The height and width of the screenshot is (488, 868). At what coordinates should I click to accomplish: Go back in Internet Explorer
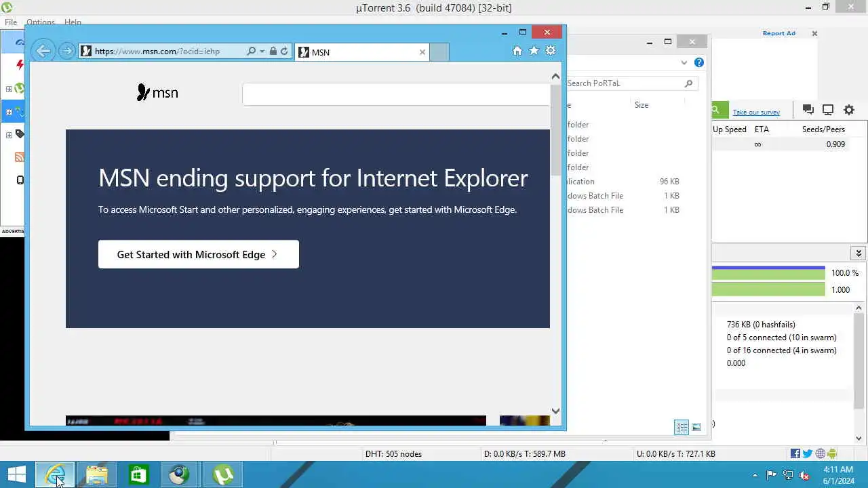coord(43,51)
